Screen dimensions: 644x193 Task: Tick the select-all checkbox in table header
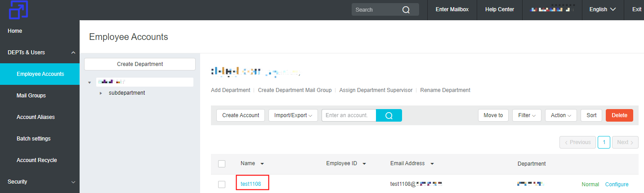point(222,164)
